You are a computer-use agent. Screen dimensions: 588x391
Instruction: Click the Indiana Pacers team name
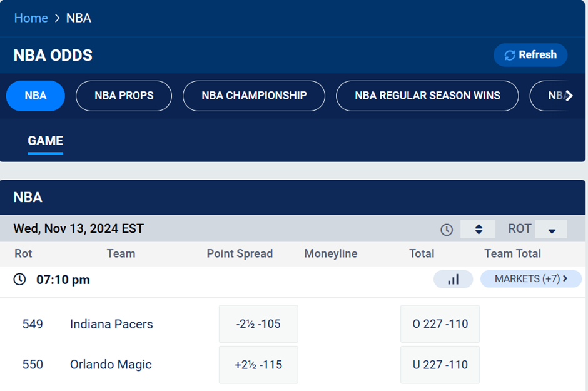(111, 324)
